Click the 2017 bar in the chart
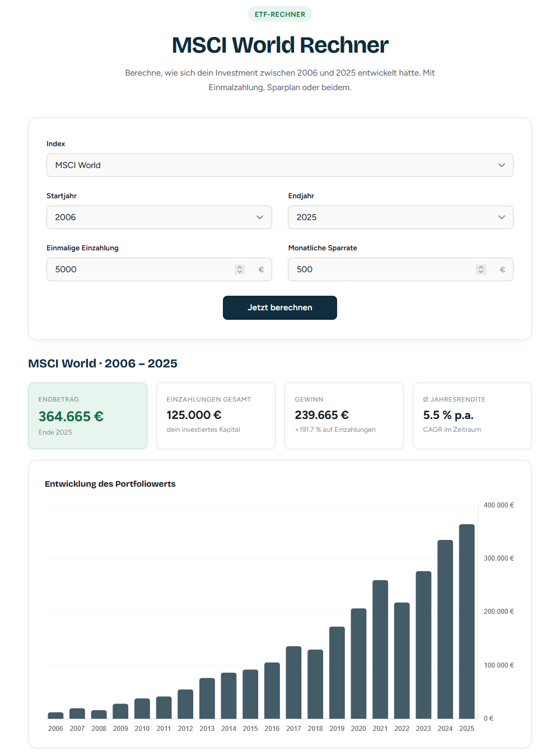560x755 pixels. click(293, 683)
